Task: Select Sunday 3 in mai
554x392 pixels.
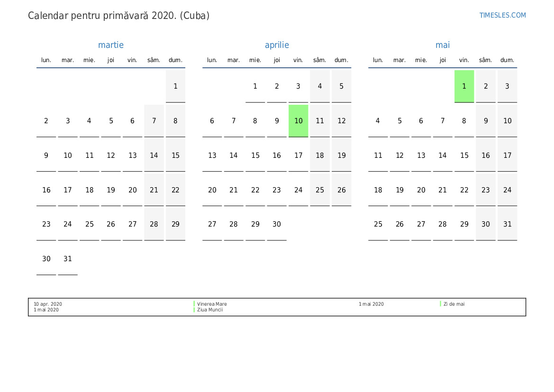Action: coord(507,86)
